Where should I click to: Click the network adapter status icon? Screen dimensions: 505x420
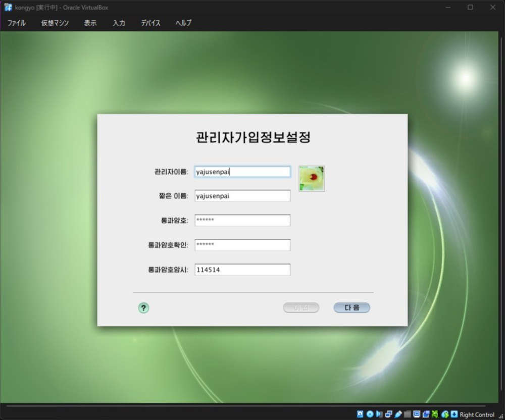(389, 414)
